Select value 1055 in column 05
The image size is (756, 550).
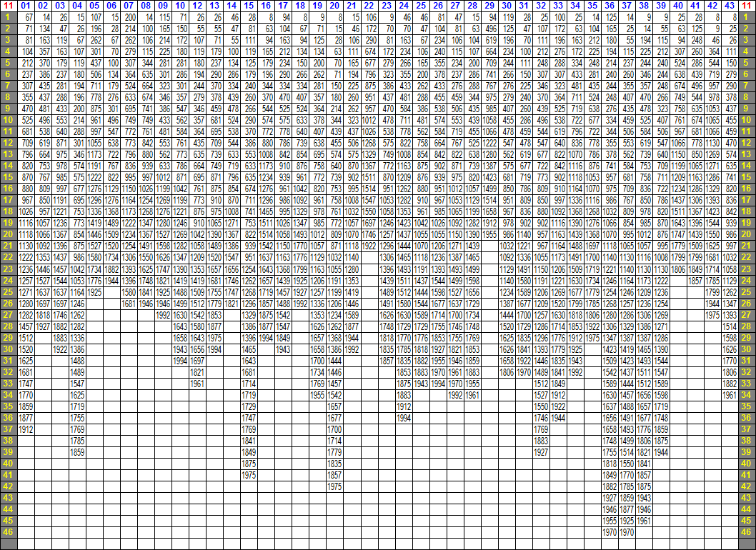pyautogui.click(x=94, y=143)
